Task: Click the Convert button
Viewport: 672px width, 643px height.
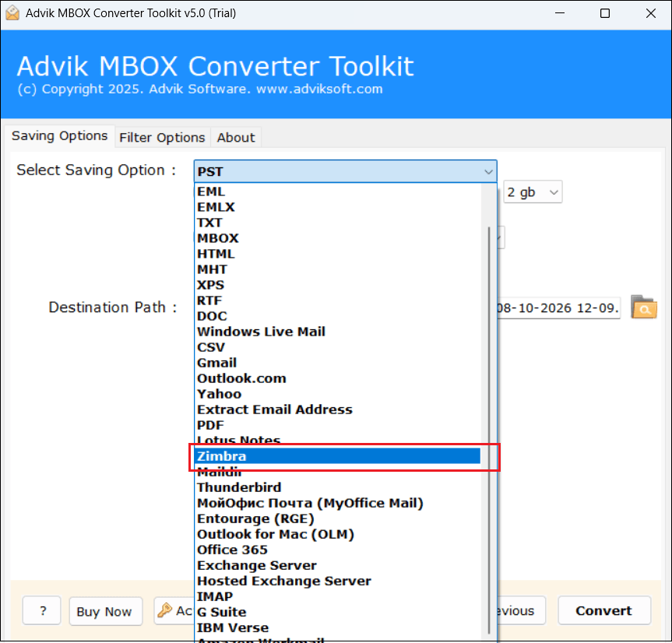Action: (603, 610)
